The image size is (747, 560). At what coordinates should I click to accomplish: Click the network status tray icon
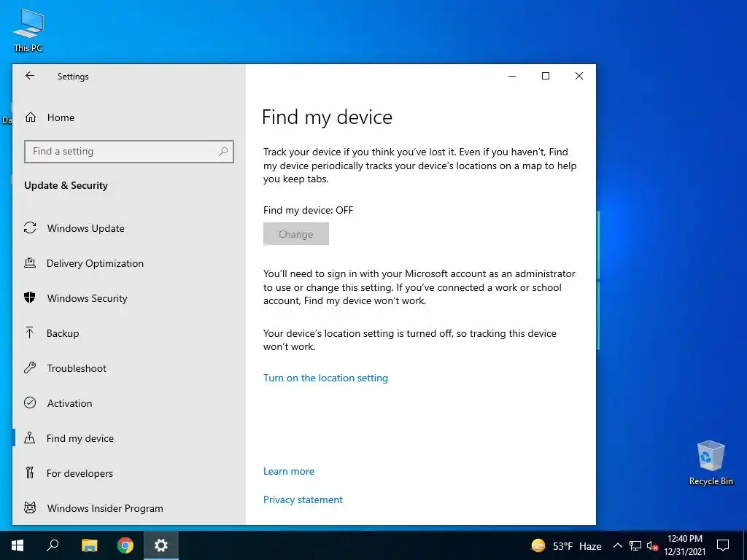click(x=635, y=545)
